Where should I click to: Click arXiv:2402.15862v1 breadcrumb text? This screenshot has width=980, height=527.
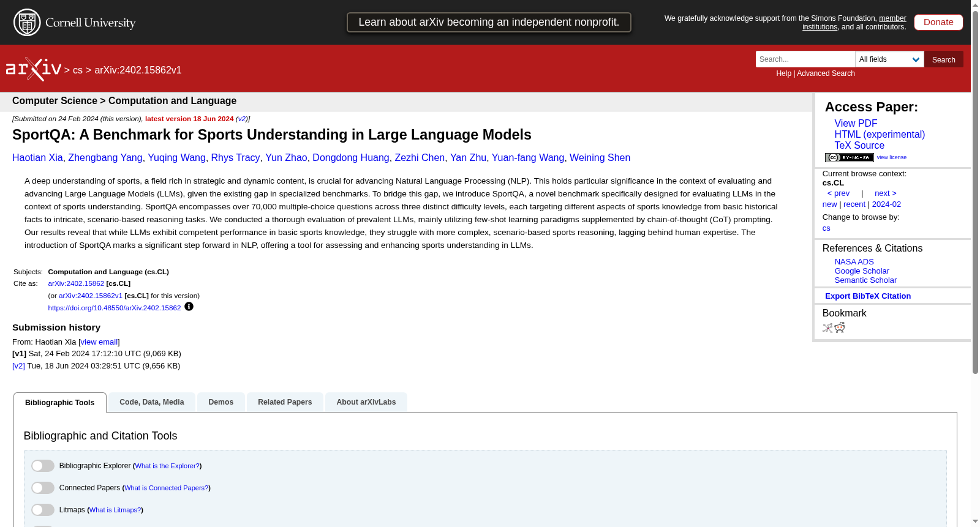click(138, 70)
